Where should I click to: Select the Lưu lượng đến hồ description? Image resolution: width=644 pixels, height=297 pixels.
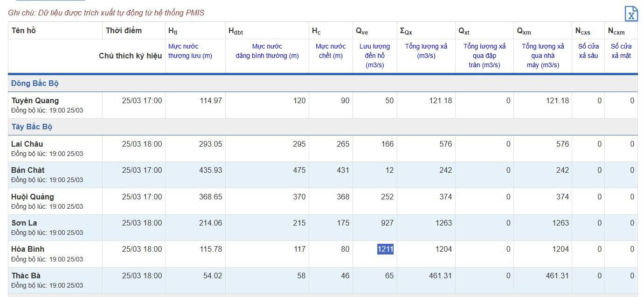click(374, 56)
